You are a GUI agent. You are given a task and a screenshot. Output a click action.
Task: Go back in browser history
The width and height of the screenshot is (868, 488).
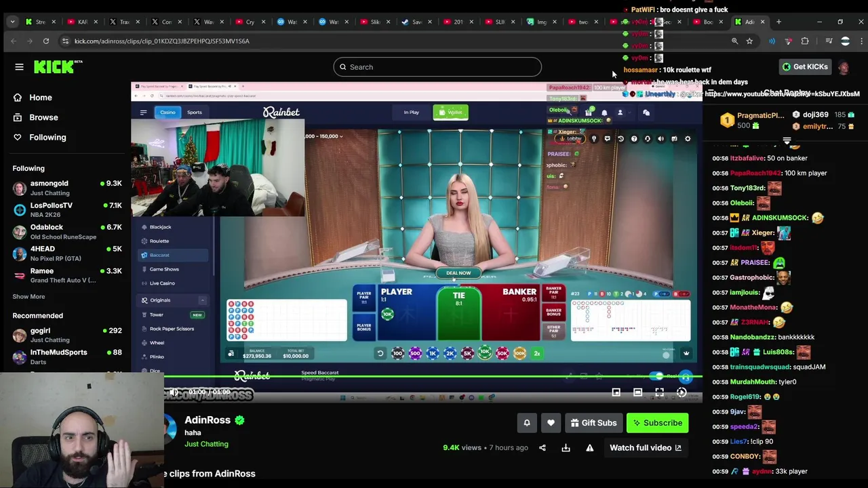pyautogui.click(x=13, y=41)
